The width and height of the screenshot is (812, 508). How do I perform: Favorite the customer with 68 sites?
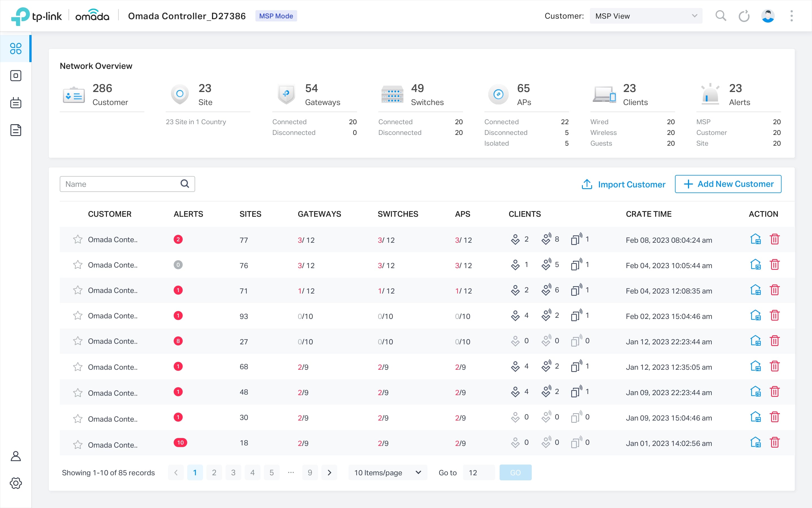point(78,367)
